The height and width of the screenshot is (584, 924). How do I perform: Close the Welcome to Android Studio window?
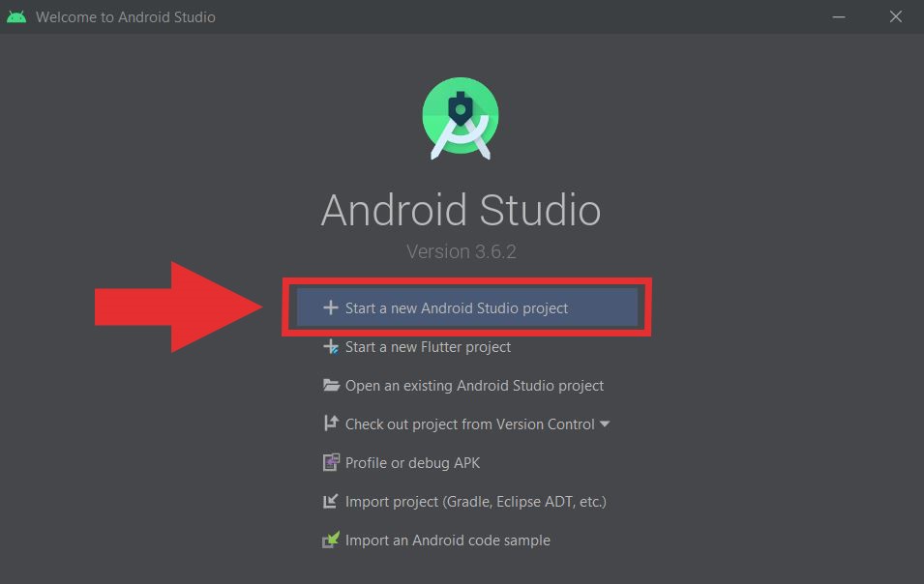point(896,16)
